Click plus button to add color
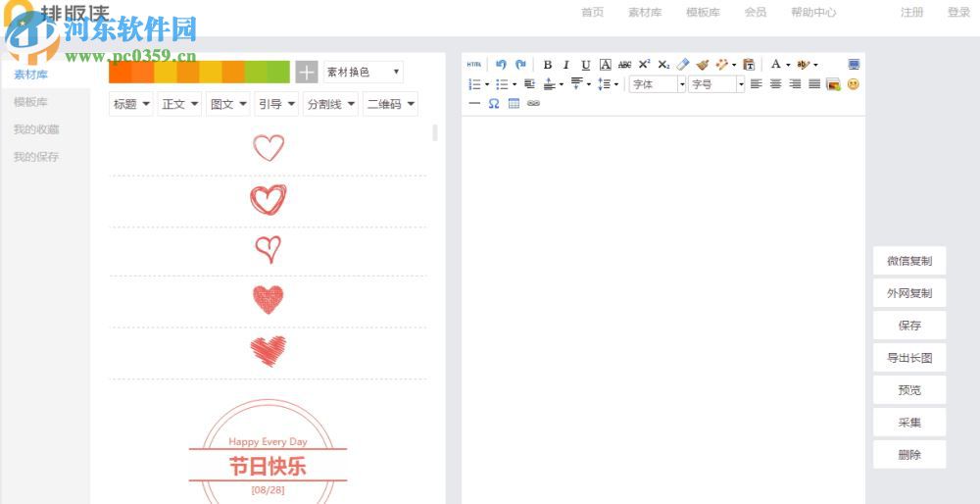The image size is (980, 504). coord(306,72)
